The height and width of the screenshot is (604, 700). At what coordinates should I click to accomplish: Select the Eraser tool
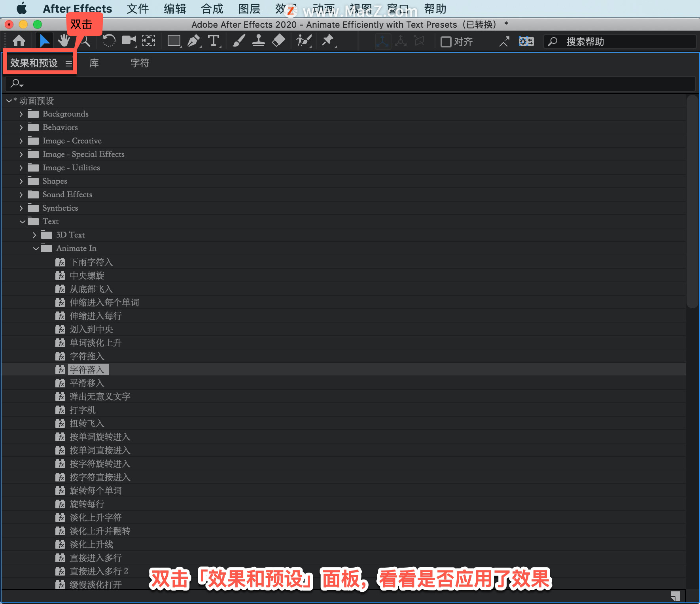[278, 41]
